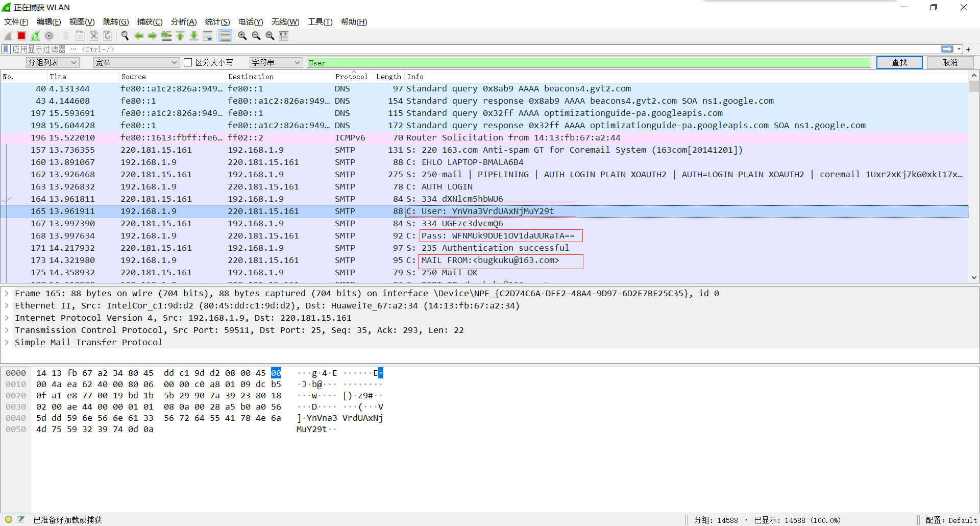
Task: Click the shark fin start capture icon
Action: (x=8, y=36)
